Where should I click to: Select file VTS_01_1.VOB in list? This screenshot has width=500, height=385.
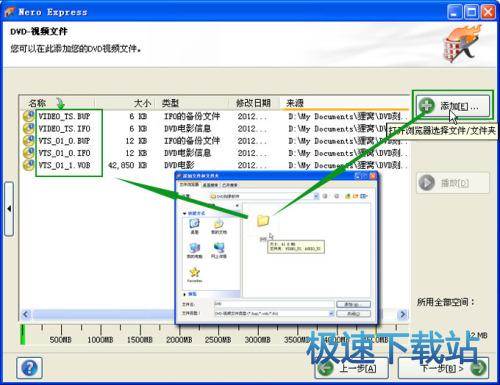(64, 165)
